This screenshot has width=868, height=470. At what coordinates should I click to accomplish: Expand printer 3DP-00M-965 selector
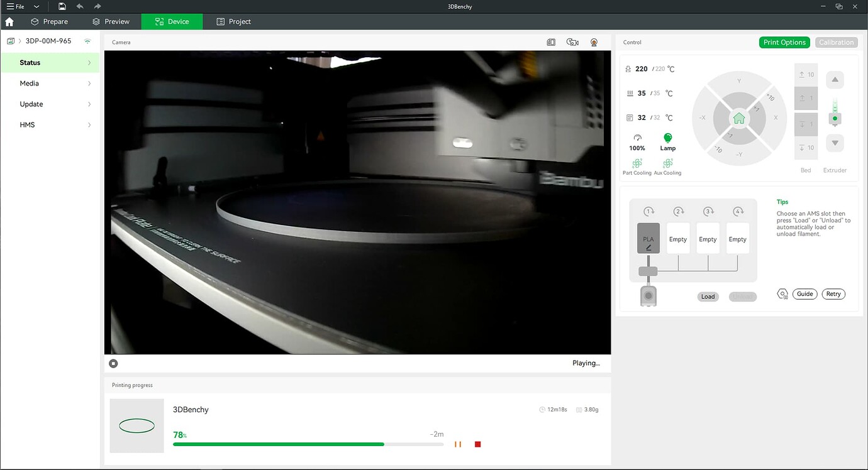[19, 41]
